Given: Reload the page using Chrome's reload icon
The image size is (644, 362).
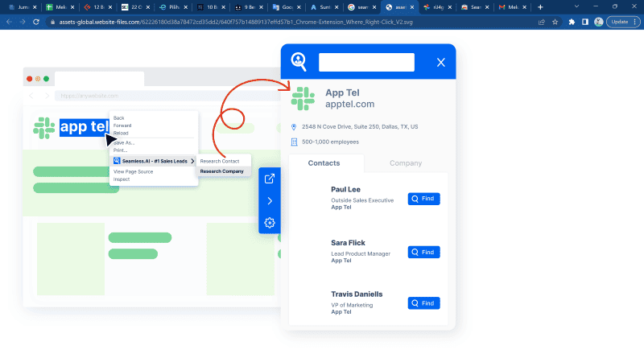Looking at the screenshot, I should (36, 22).
